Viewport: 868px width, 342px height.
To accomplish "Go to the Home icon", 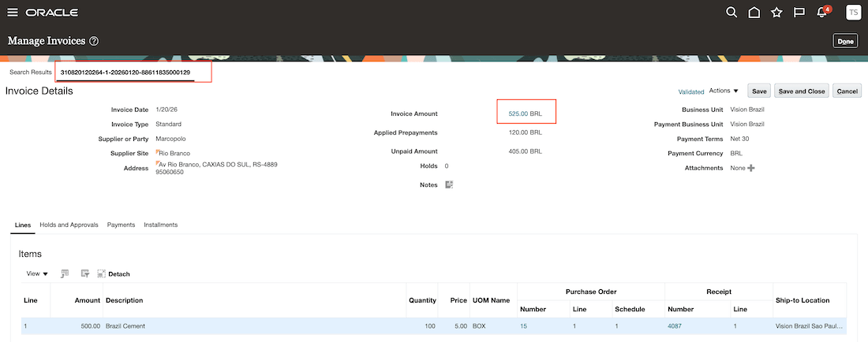I will (754, 12).
